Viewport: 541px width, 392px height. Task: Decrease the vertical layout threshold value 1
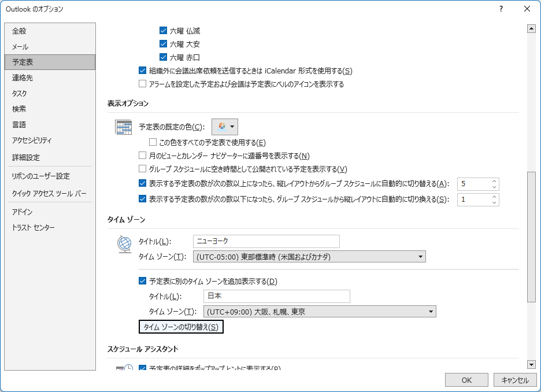coord(494,202)
